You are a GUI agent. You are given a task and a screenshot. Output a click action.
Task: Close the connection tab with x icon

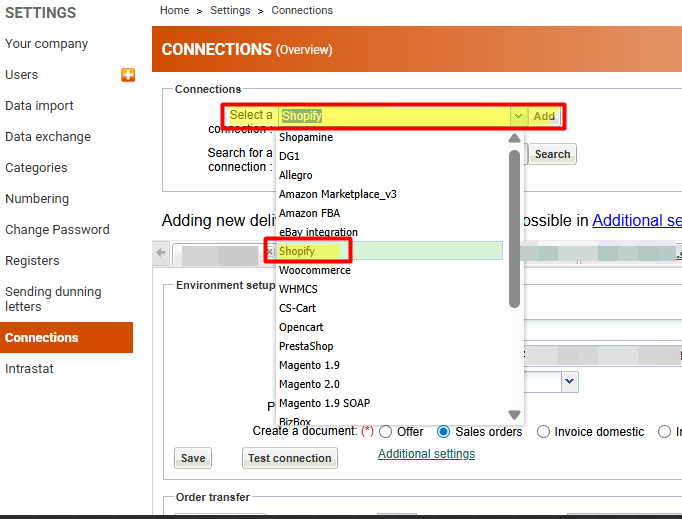tap(270, 251)
